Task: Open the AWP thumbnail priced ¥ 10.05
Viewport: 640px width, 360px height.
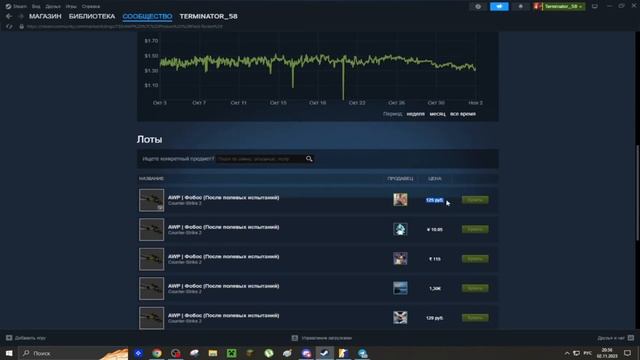Action: coord(151,229)
